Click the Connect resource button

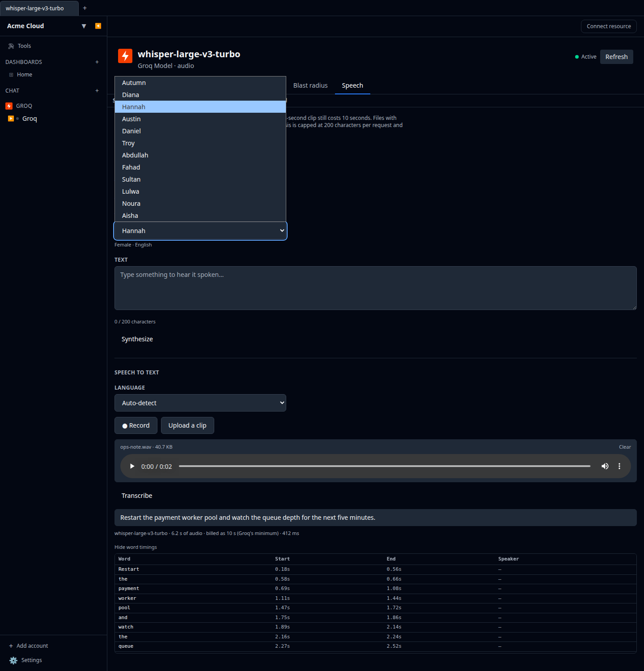[609, 26]
